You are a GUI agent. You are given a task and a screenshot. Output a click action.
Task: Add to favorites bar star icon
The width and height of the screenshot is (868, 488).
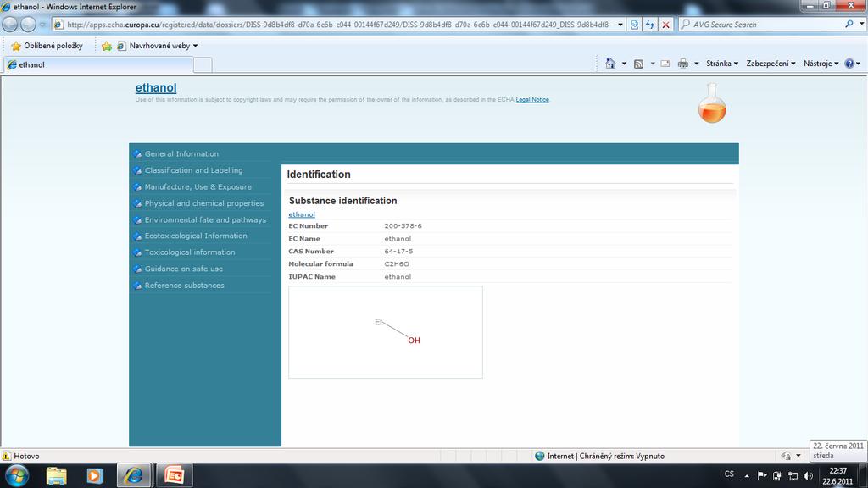click(x=106, y=46)
